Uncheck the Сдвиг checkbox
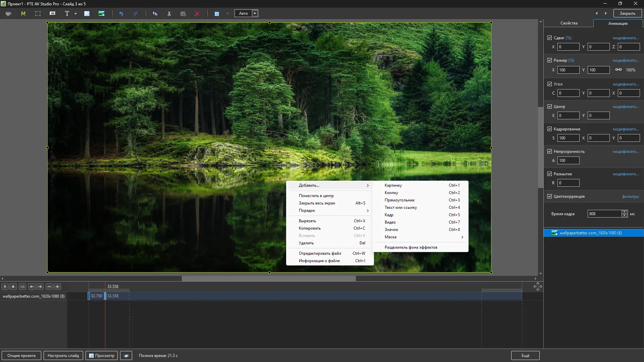644x362 pixels. pyautogui.click(x=549, y=38)
